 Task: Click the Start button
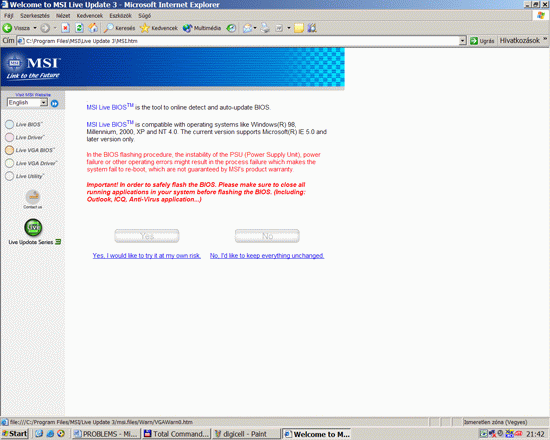(x=14, y=434)
